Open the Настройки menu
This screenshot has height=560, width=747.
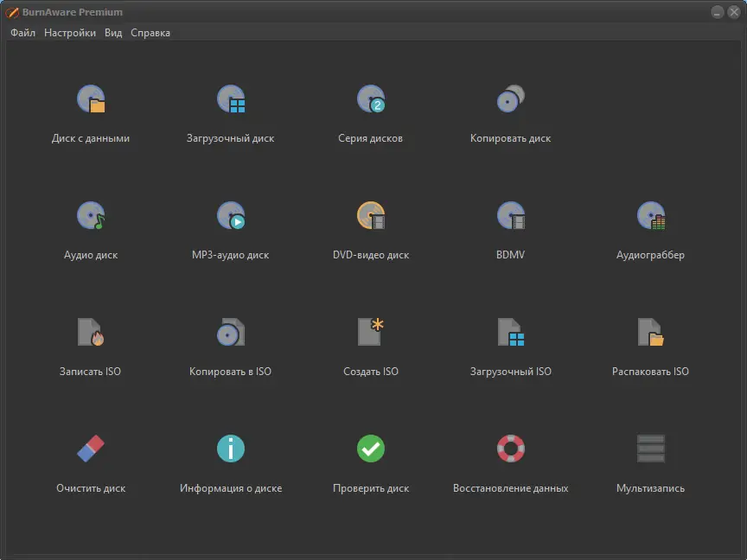[70, 33]
